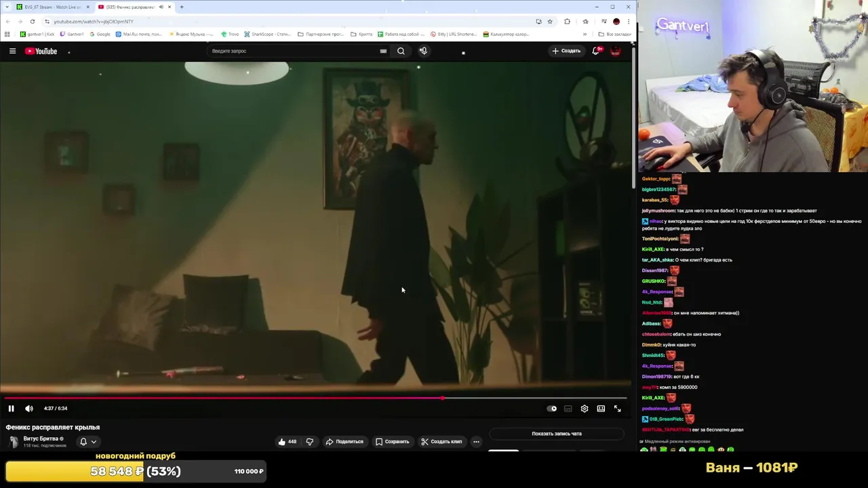Click the Создать button

[x=566, y=51]
